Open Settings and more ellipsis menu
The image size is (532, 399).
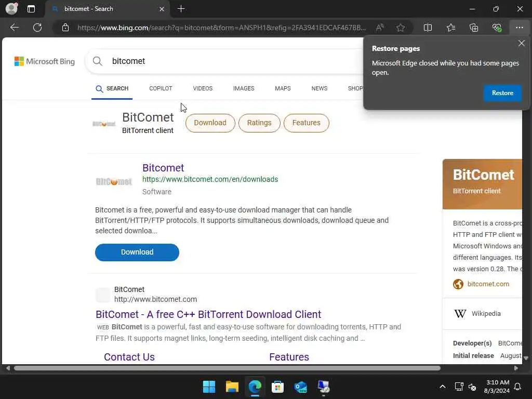click(x=519, y=28)
